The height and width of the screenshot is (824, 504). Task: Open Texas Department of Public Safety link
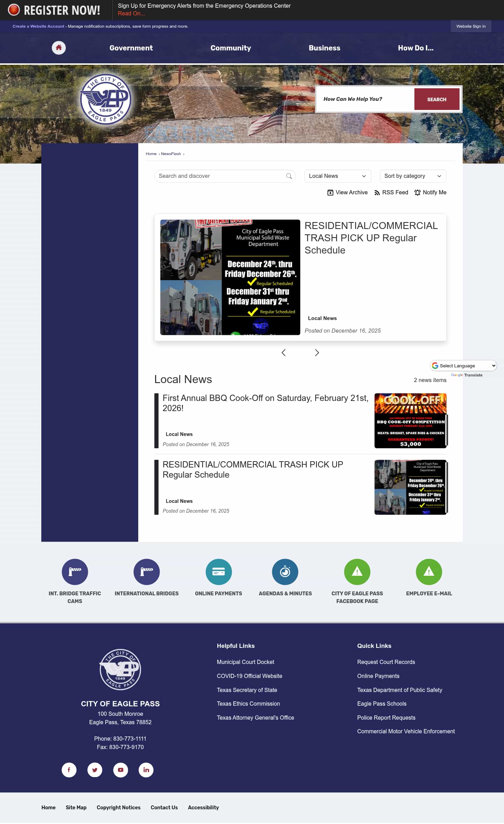click(399, 690)
